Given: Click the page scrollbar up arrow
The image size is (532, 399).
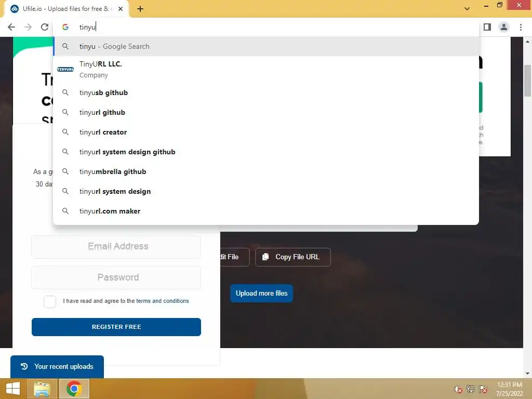Looking at the screenshot, I should click(527, 42).
